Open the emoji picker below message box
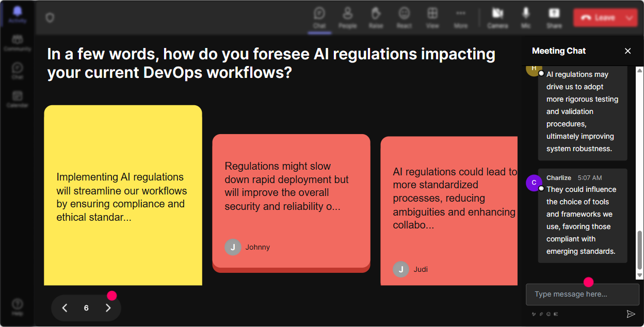The image size is (644, 327). 549,314
